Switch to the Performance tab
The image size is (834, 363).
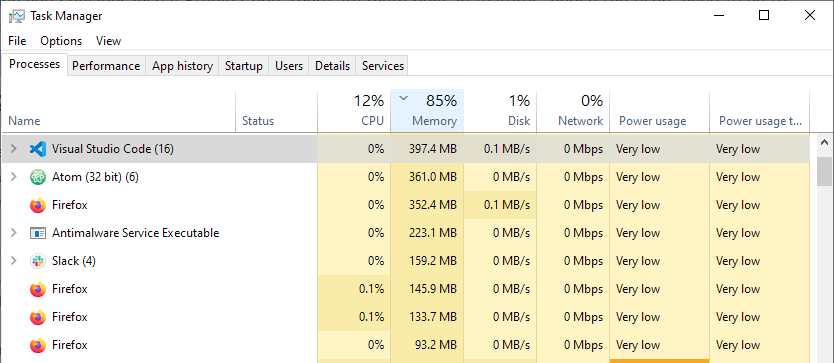coord(106,66)
